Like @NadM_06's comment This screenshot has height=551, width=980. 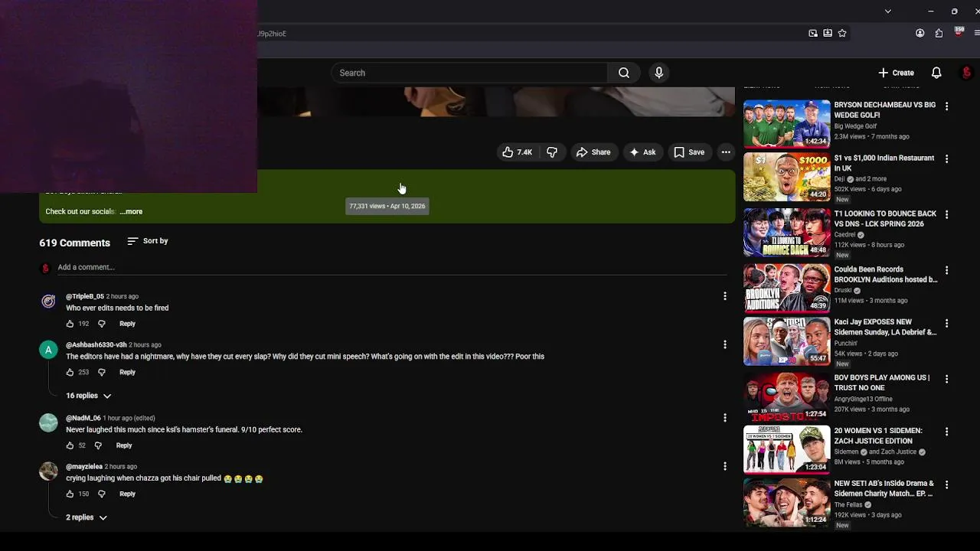coord(70,445)
